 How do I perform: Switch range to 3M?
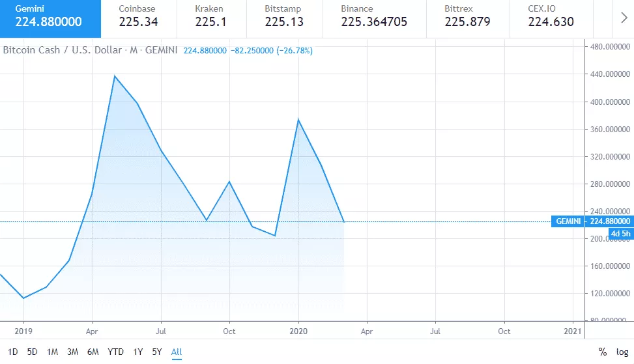tap(73, 352)
